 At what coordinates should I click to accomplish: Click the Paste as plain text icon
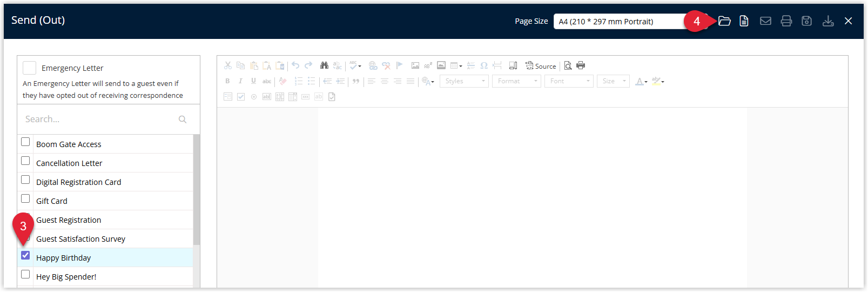267,65
